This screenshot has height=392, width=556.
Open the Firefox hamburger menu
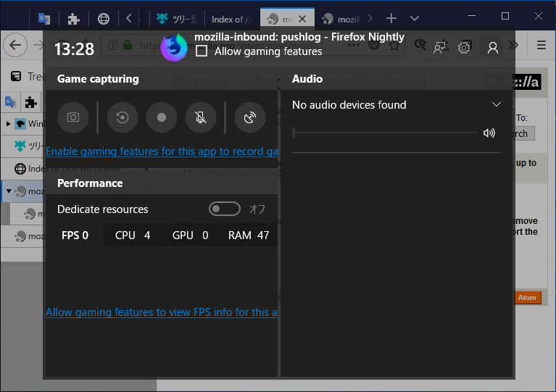click(541, 45)
